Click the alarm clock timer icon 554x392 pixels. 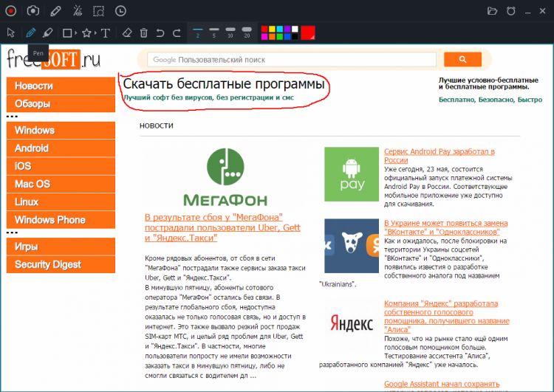point(511,11)
